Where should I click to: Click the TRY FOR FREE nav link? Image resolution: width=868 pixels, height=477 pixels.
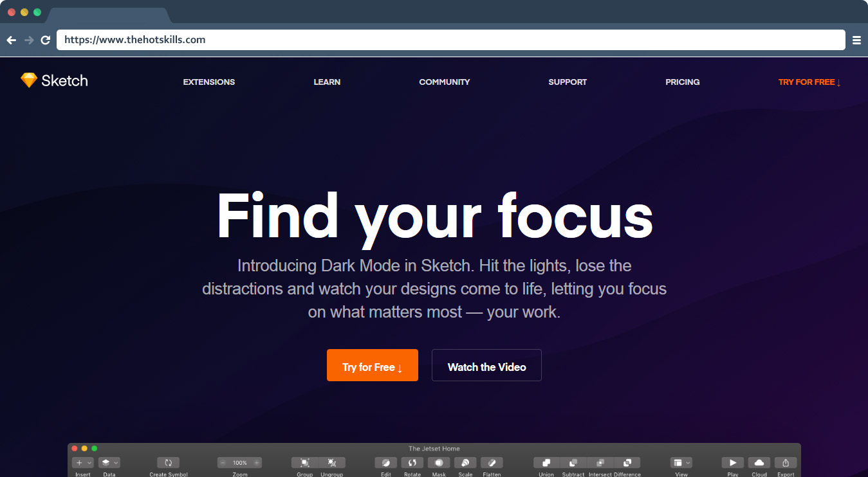tap(809, 82)
